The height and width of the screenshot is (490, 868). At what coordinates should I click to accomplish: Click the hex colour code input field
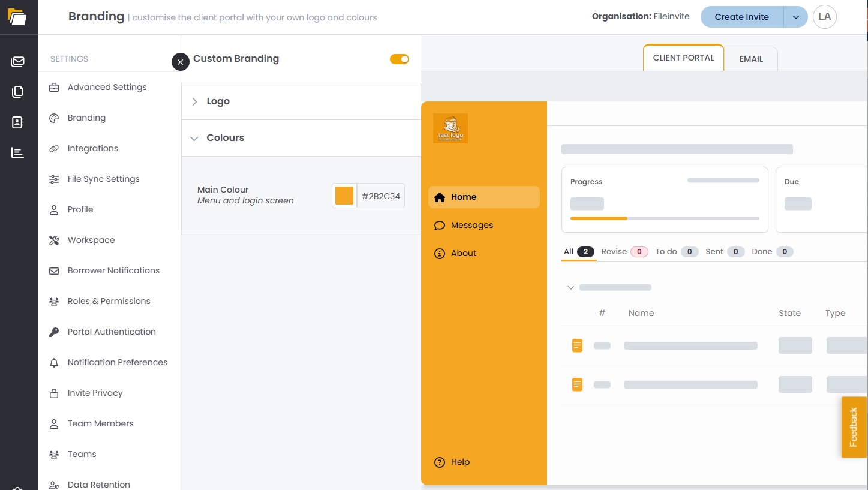(380, 196)
